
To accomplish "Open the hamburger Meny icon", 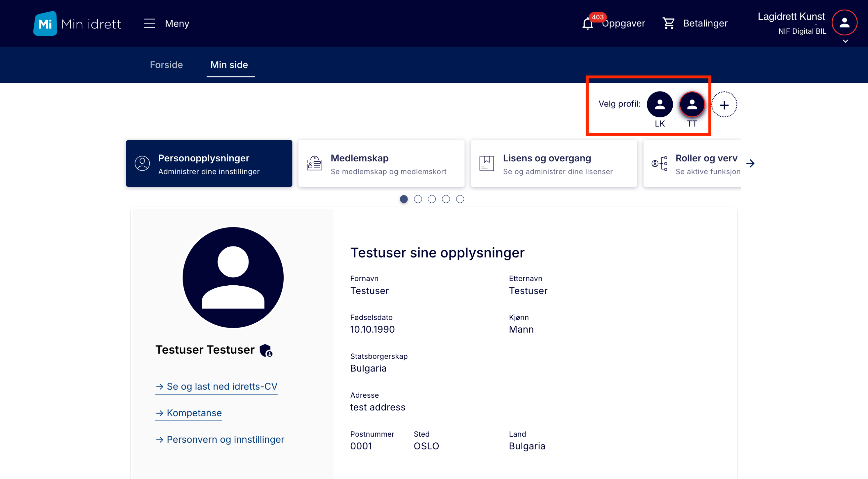I will pyautogui.click(x=149, y=23).
